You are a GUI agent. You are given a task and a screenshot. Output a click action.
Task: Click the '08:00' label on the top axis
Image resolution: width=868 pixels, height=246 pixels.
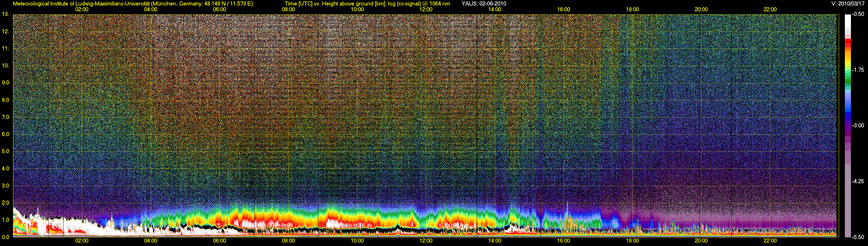click(288, 10)
